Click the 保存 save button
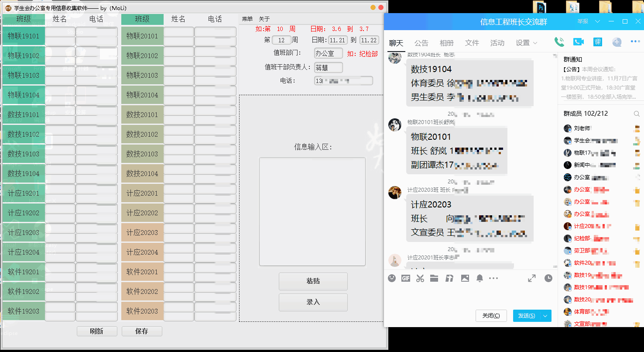The image size is (644, 352). 142,331
